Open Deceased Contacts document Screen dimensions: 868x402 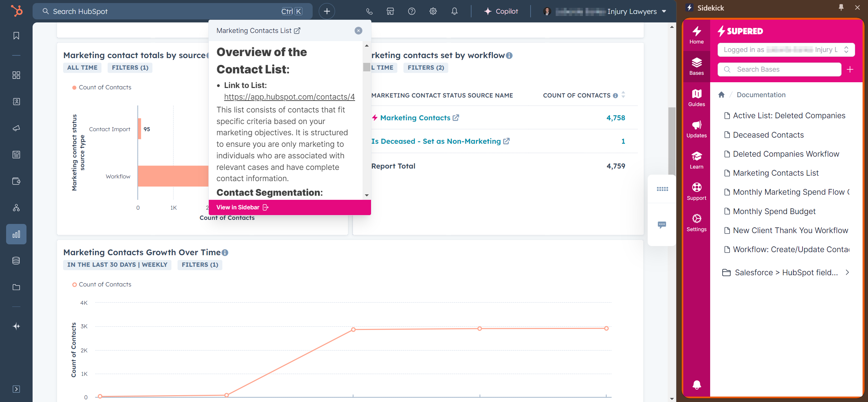(x=764, y=135)
